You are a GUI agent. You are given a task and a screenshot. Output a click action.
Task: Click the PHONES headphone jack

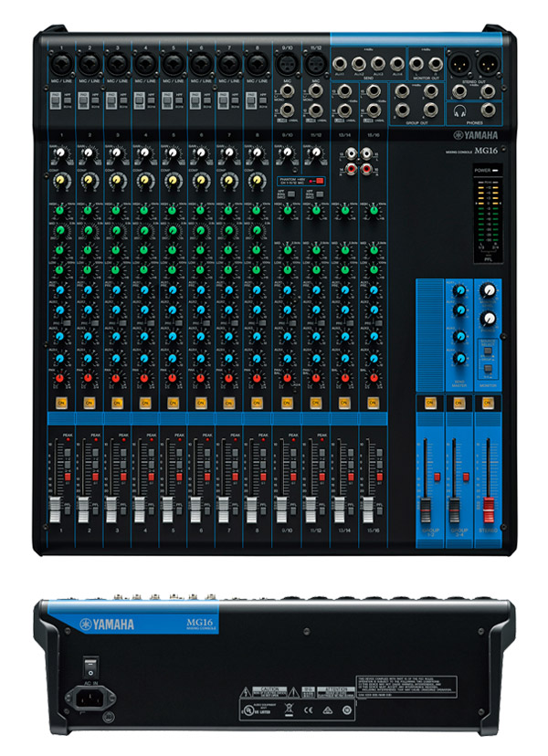[490, 110]
